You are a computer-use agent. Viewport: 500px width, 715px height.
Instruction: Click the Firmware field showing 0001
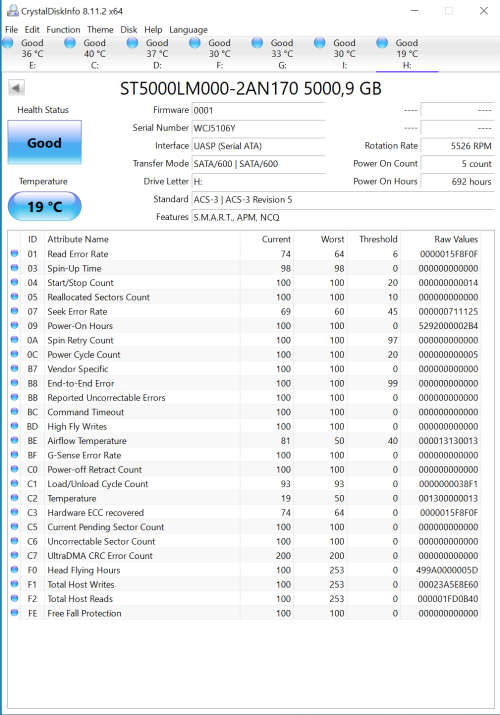(258, 110)
